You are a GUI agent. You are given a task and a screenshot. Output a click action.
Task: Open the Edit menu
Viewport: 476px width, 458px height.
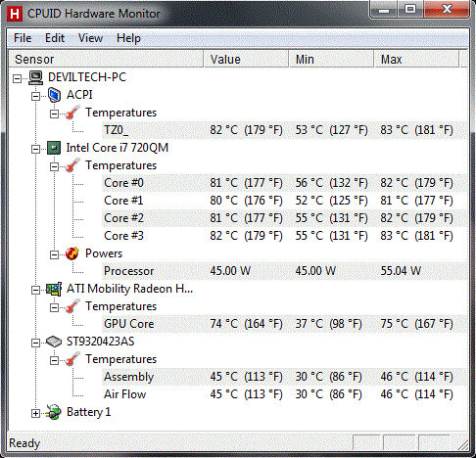[x=55, y=38]
